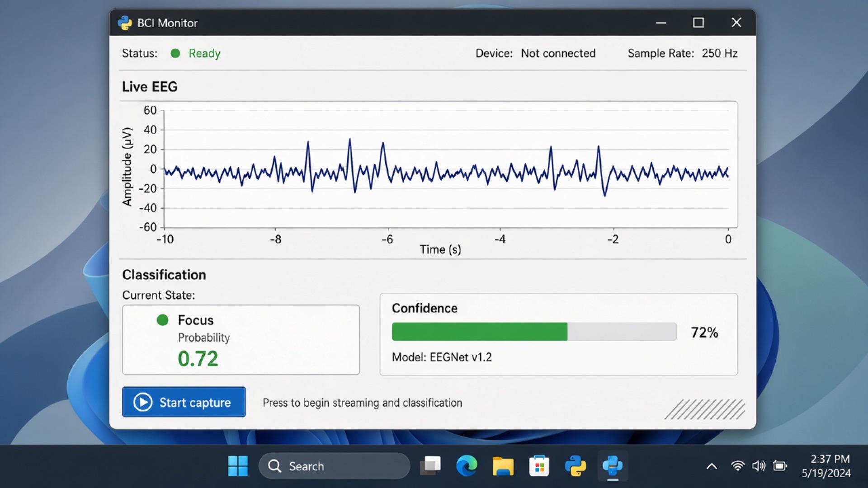Click the Start capture button
This screenshot has width=868, height=488.
click(184, 402)
